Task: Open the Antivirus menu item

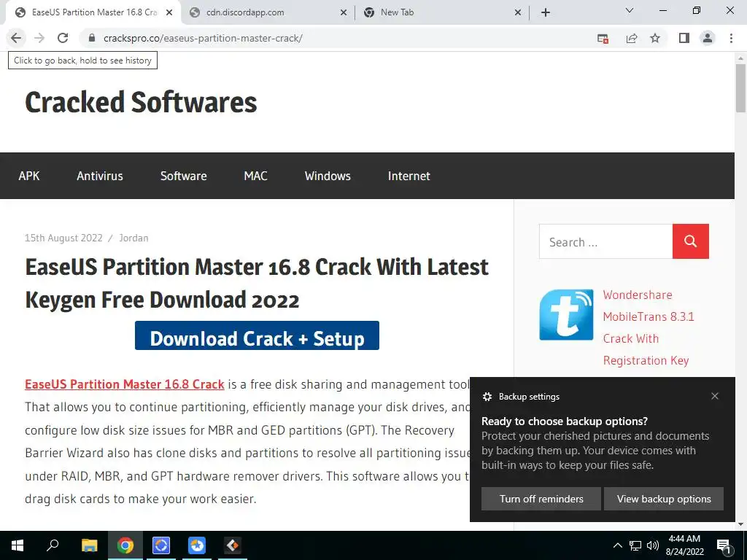Action: (x=99, y=176)
